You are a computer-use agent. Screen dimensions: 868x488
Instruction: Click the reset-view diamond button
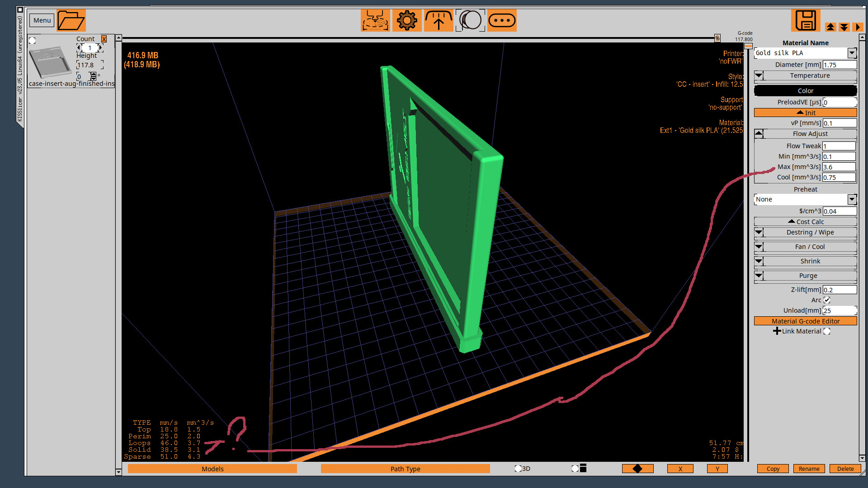(637, 469)
